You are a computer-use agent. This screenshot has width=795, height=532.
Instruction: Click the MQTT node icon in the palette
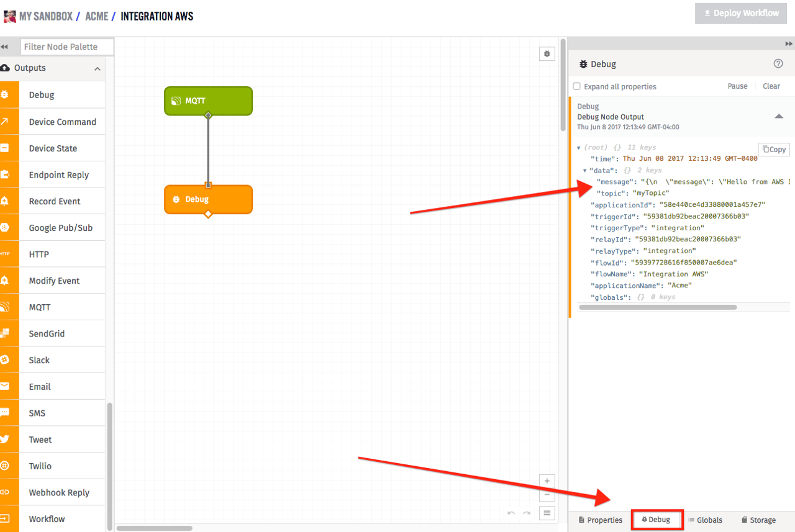pyautogui.click(x=8, y=307)
